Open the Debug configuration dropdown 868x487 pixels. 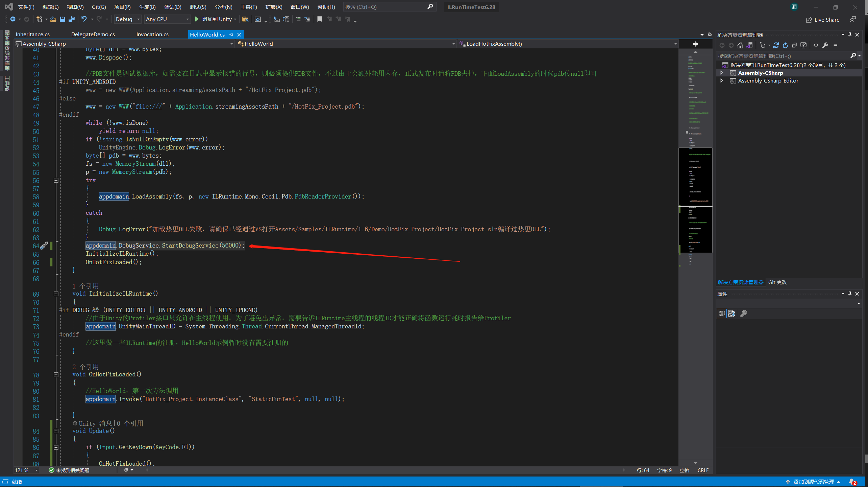[138, 19]
